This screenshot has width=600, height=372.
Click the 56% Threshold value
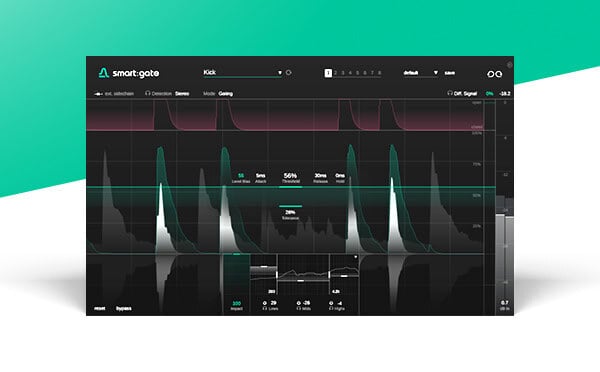click(290, 176)
